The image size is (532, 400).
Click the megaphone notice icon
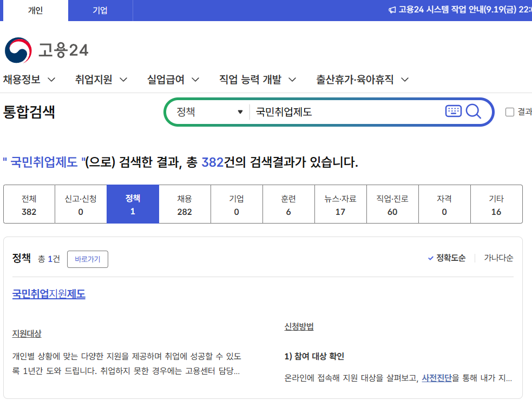[392, 10]
